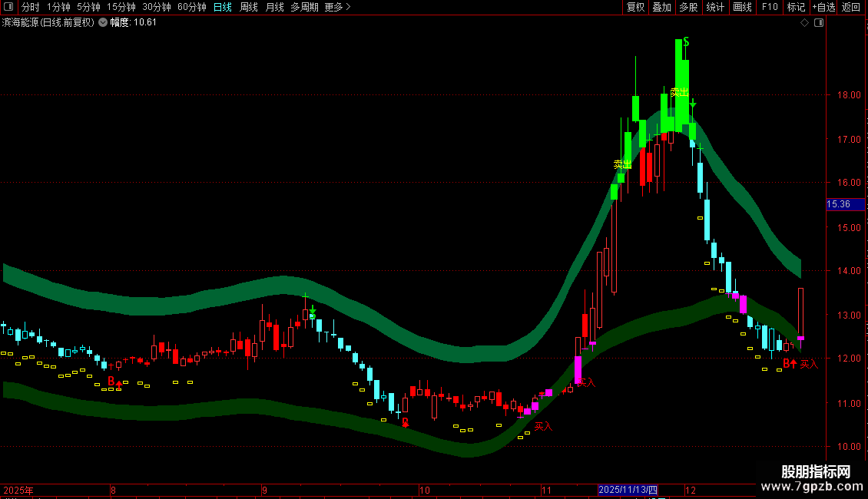Click the diamond icon at chart top-right

pyautogui.click(x=805, y=23)
